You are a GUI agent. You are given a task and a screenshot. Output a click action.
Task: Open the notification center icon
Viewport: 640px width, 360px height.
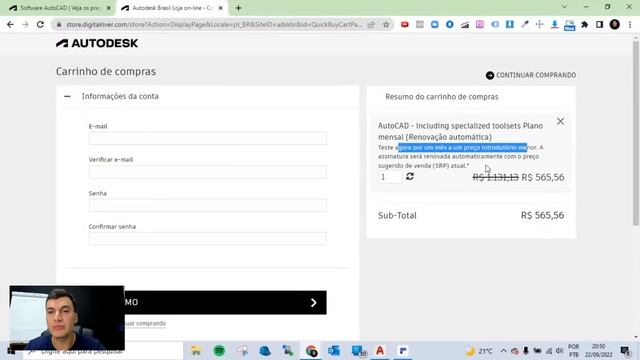(x=625, y=351)
